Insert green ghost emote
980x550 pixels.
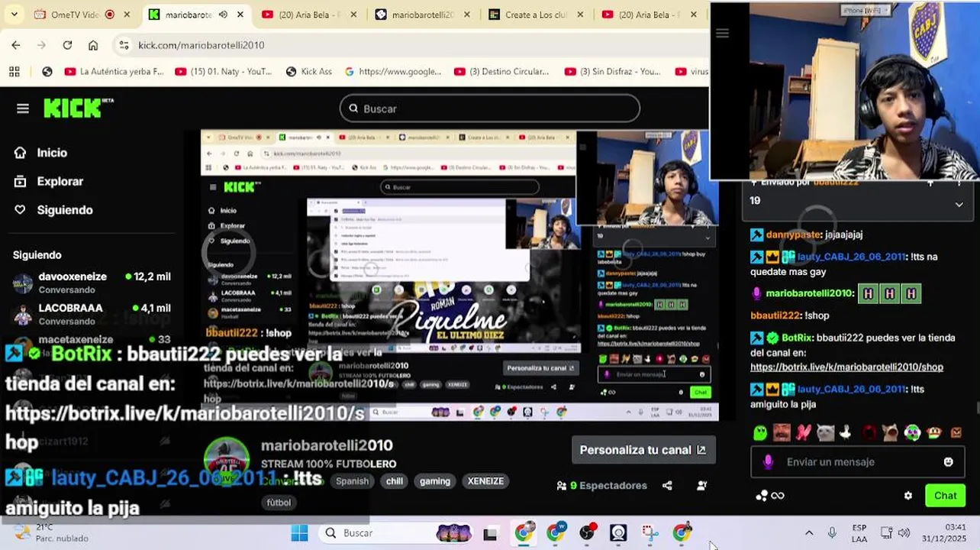760,433
